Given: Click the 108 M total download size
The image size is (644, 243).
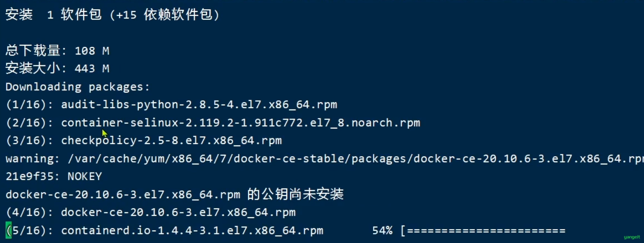Looking at the screenshot, I should tap(92, 51).
